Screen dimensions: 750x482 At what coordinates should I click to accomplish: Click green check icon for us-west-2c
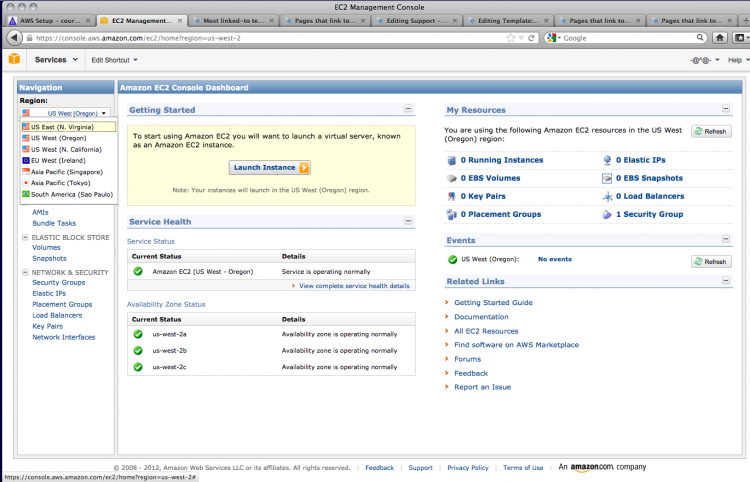click(x=138, y=367)
